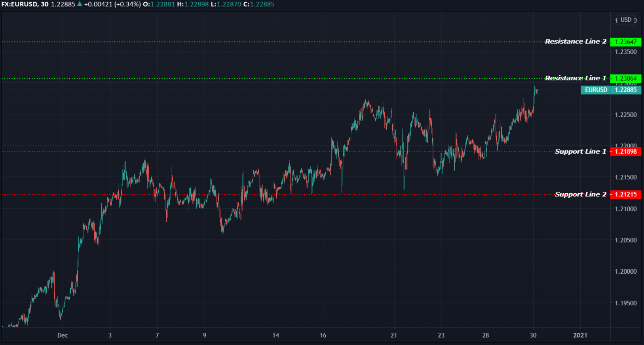Click the 1.23500 price axis value

point(626,52)
